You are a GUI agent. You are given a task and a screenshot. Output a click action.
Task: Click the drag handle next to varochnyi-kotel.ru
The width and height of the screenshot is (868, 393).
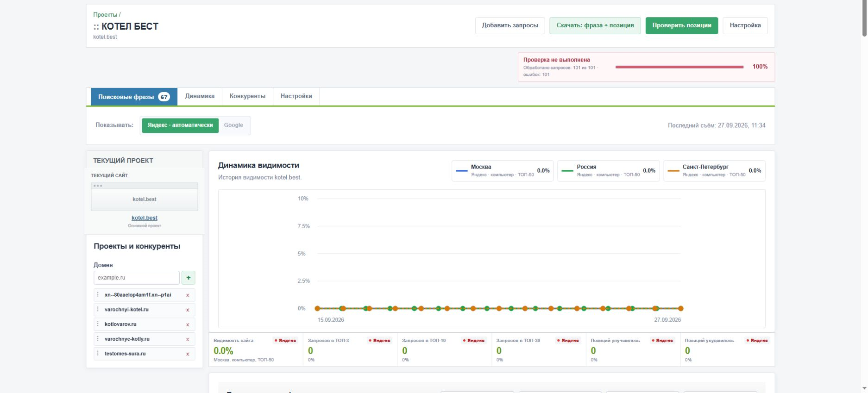[98, 309]
